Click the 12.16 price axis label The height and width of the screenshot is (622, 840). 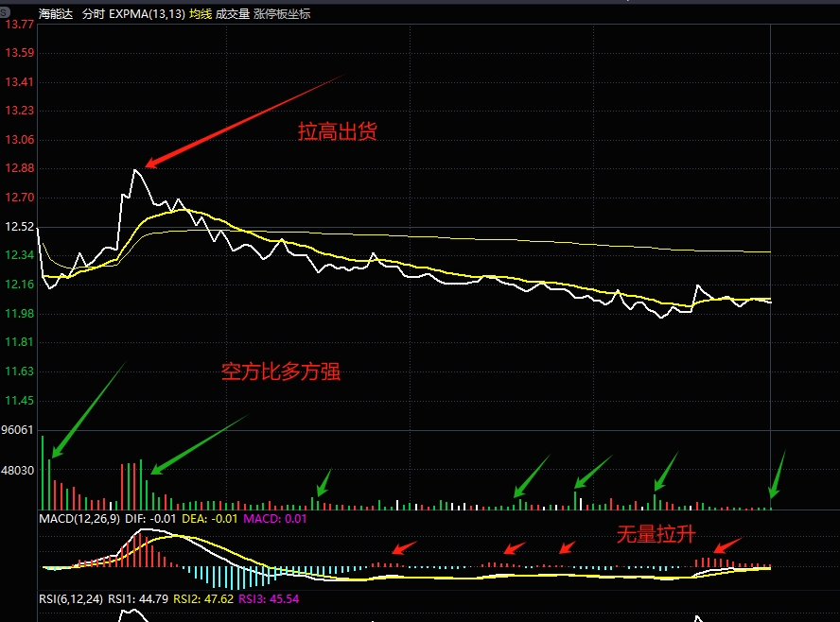pyautogui.click(x=19, y=285)
